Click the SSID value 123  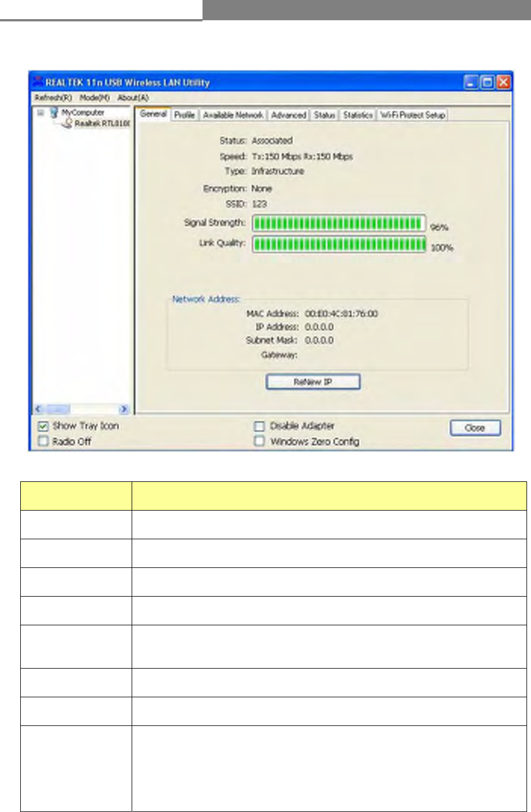click(x=259, y=204)
